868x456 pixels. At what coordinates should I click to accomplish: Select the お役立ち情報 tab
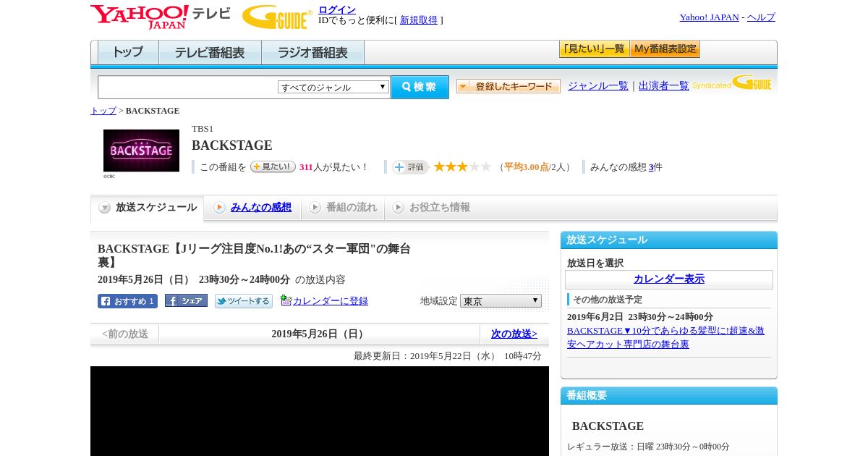coord(431,208)
